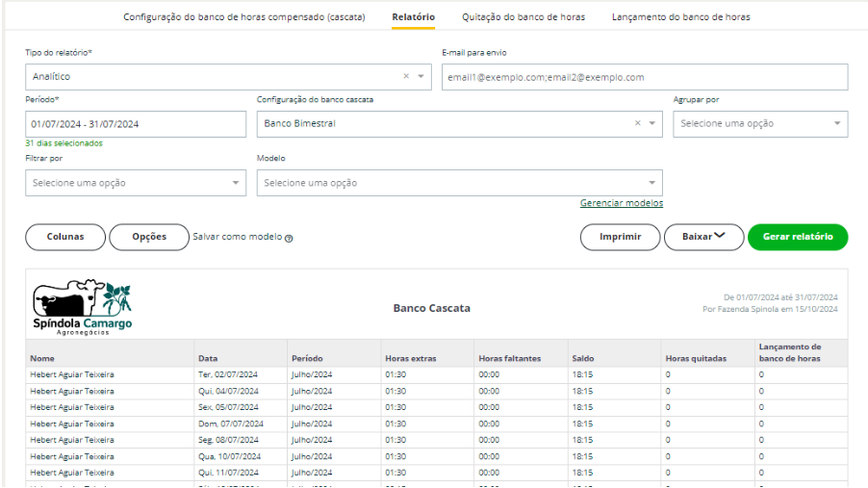Expand Configuração do banco cascata dropdown arrow
Image resolution: width=868 pixels, height=488 pixels.
click(x=652, y=123)
